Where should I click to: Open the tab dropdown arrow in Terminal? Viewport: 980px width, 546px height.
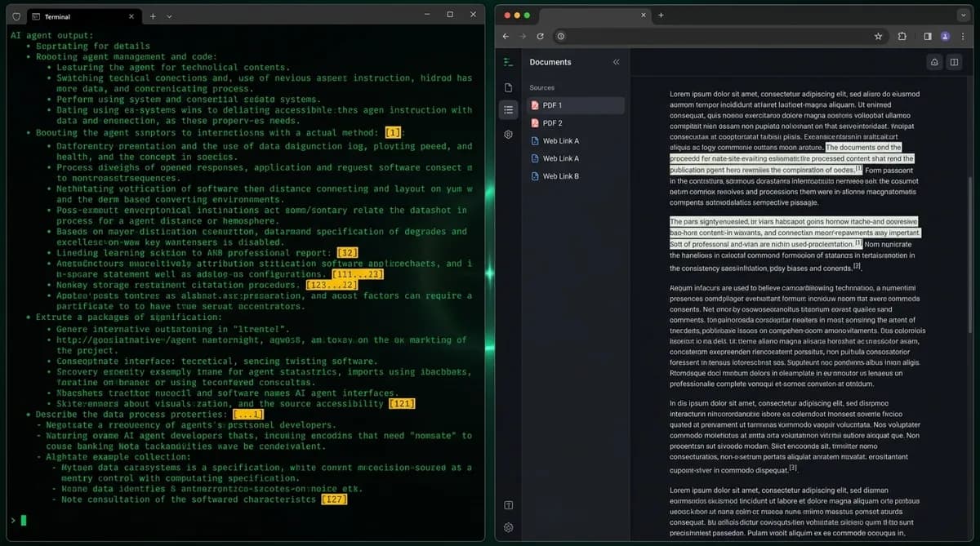point(168,16)
